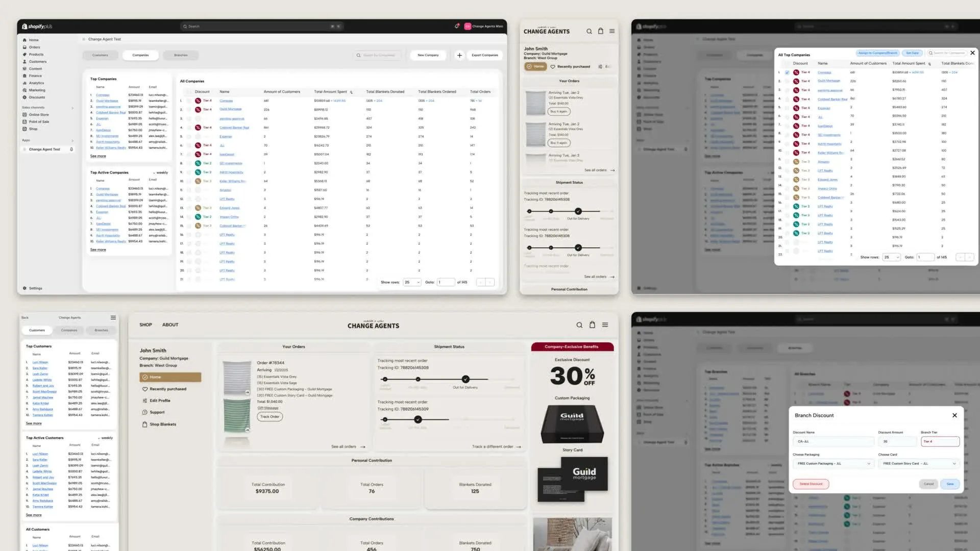
Task: Click the plus icon beside New Company
Action: coord(459,55)
